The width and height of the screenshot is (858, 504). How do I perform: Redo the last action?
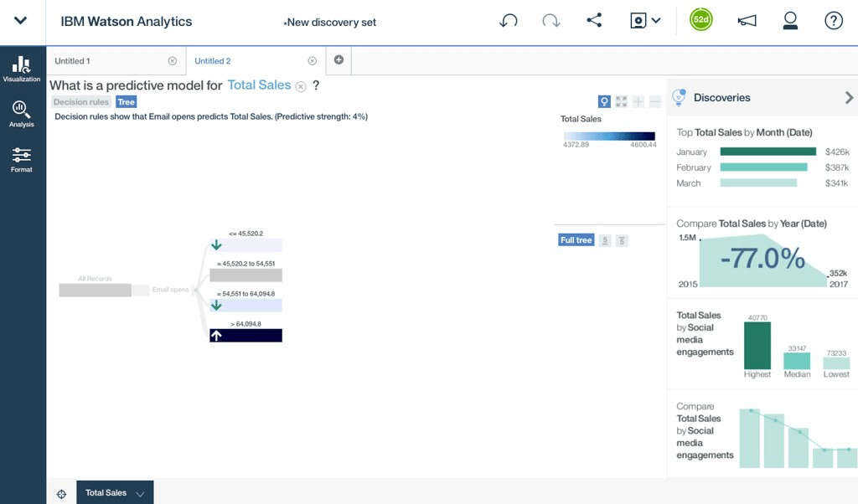pos(551,21)
